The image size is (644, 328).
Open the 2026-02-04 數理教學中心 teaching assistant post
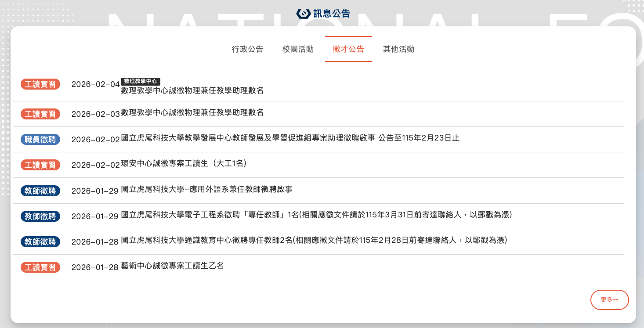[192, 91]
